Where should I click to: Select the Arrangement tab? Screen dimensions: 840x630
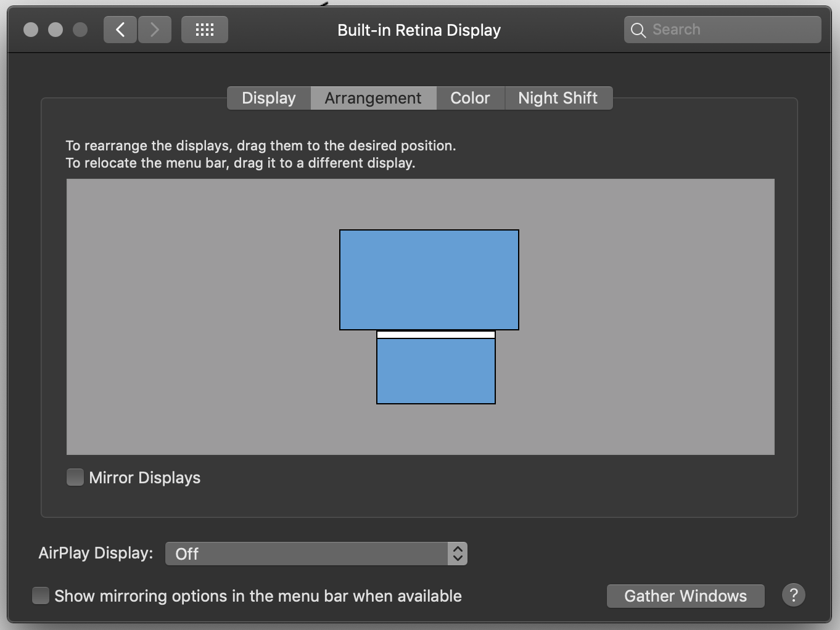[x=373, y=98]
